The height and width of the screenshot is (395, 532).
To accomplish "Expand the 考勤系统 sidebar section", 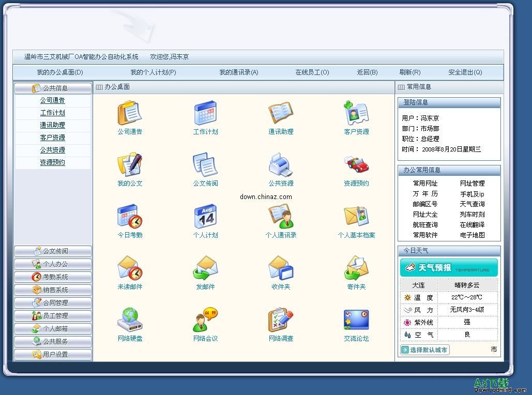I will pos(53,277).
